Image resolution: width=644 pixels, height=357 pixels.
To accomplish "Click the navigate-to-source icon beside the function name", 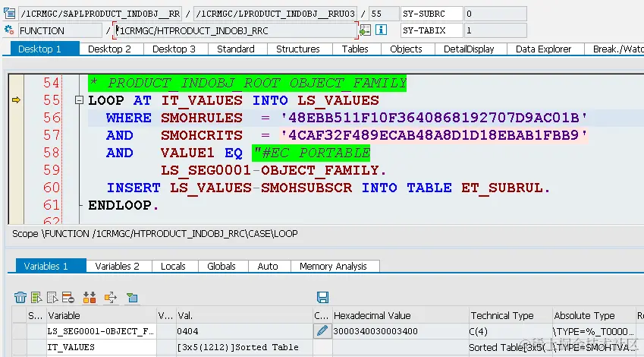I will click(365, 30).
